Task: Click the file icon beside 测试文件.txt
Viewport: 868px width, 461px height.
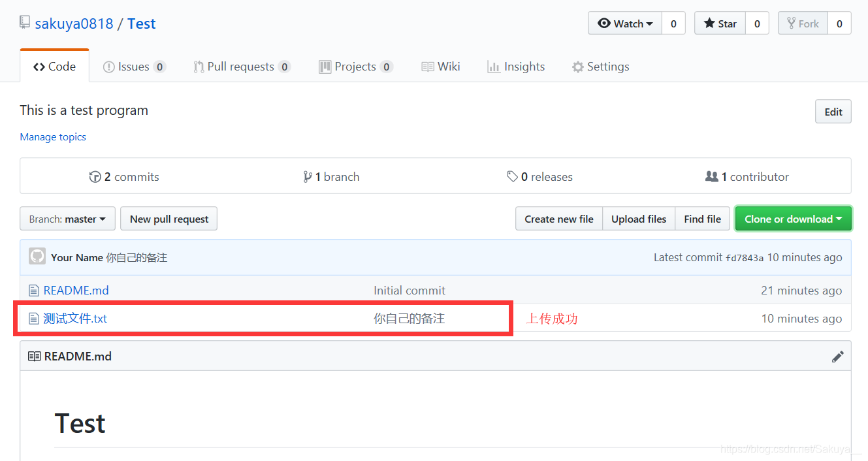Action: point(34,319)
